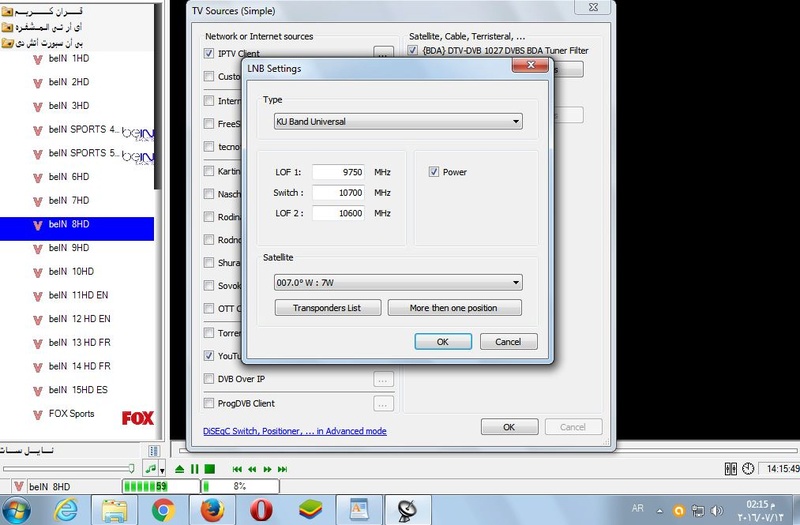Open DVB Over IP settings ellipsis button
This screenshot has height=525, width=800.
[x=383, y=379]
